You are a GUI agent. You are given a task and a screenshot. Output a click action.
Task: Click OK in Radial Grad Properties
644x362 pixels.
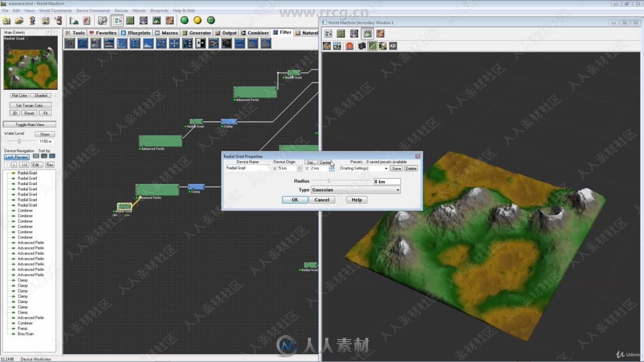pos(295,200)
